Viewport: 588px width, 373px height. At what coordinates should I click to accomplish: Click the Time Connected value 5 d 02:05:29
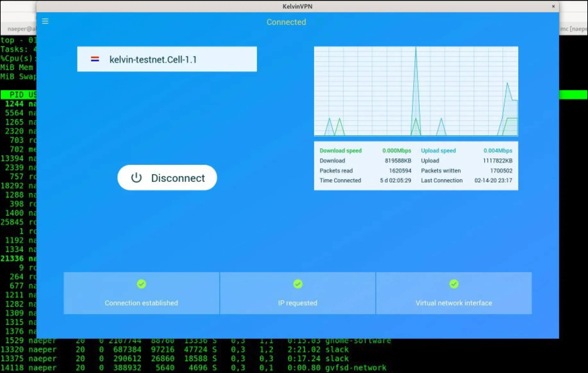click(396, 180)
